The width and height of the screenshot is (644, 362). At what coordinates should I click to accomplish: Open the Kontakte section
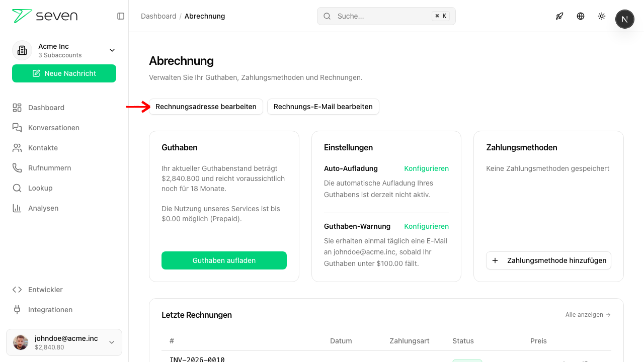(x=44, y=147)
